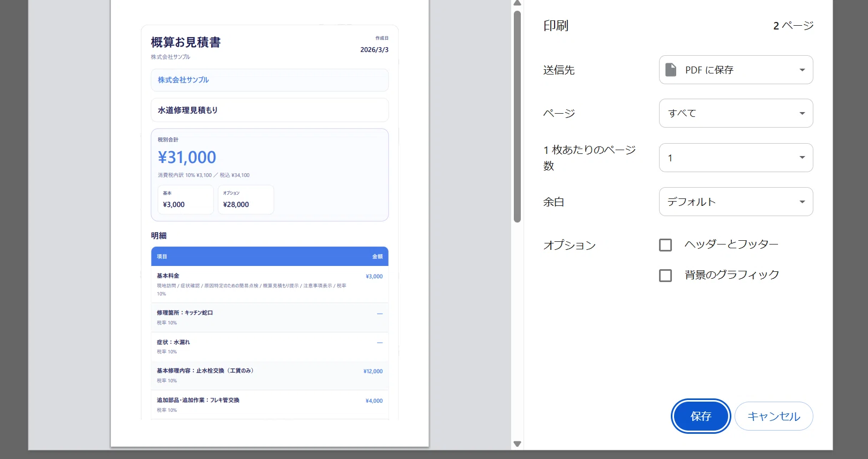868x459 pixels.
Task: Click the ¥31,000 total amount in preview
Action: pyautogui.click(x=187, y=157)
